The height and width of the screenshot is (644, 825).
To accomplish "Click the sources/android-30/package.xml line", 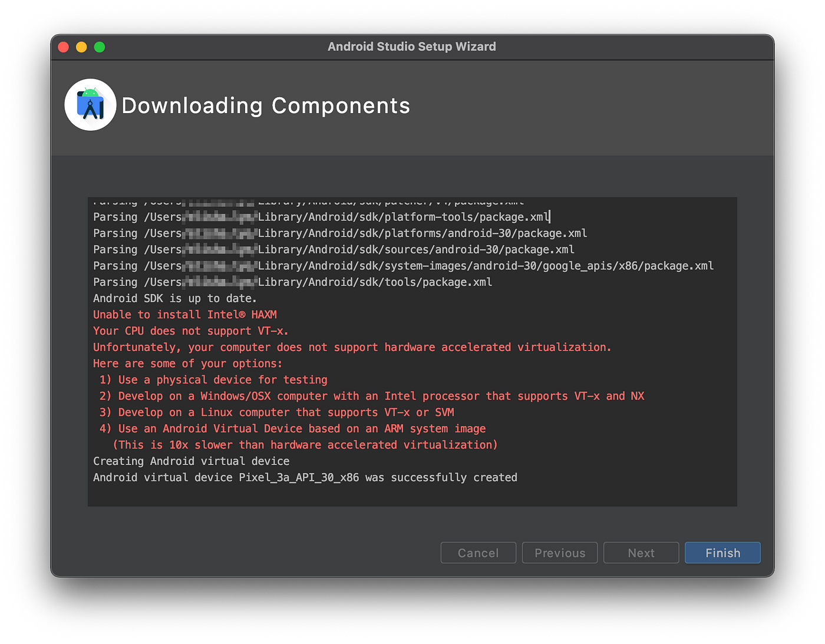I will 334,250.
